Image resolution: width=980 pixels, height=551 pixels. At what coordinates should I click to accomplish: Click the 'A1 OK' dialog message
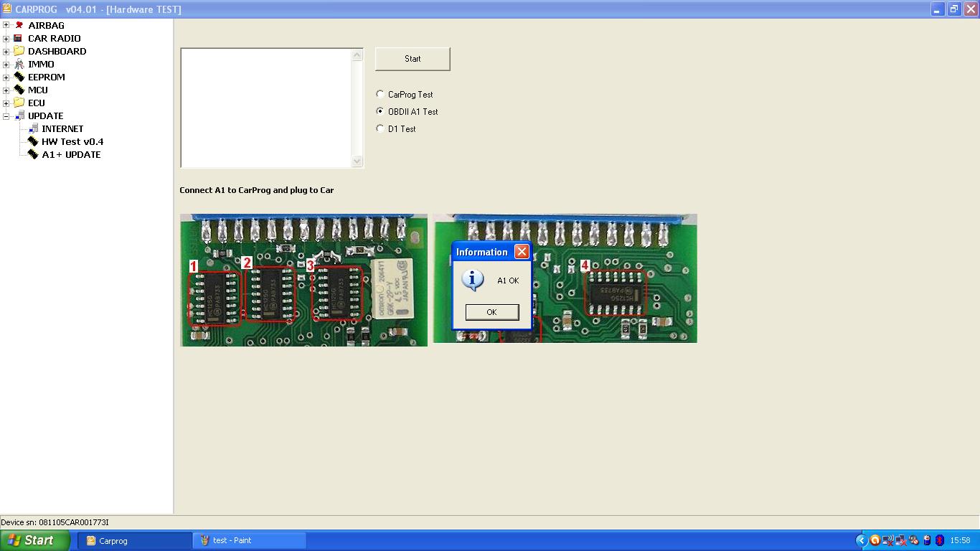point(508,281)
